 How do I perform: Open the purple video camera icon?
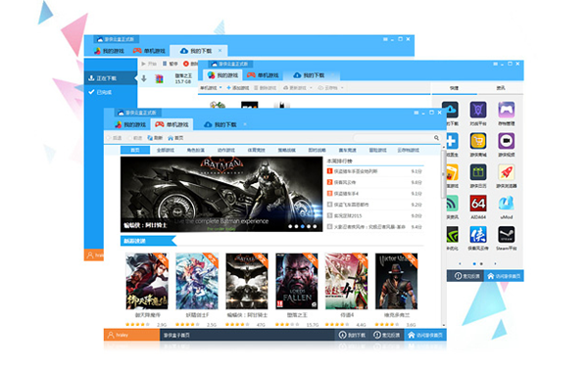pyautogui.click(x=507, y=141)
